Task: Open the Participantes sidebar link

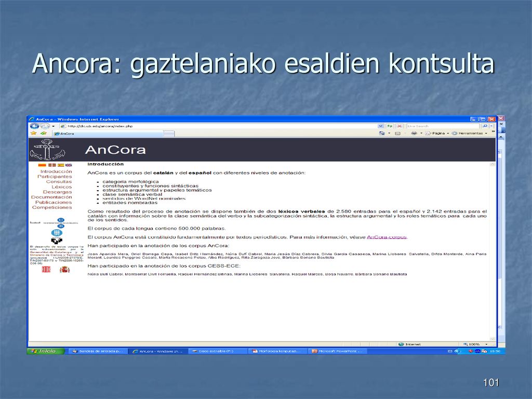Action: 55,177
